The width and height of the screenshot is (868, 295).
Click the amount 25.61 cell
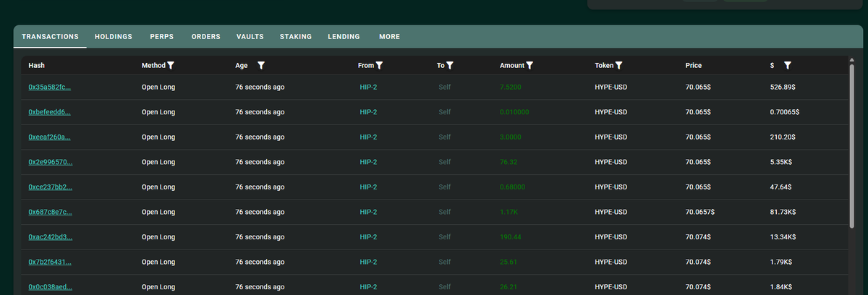[508, 262]
